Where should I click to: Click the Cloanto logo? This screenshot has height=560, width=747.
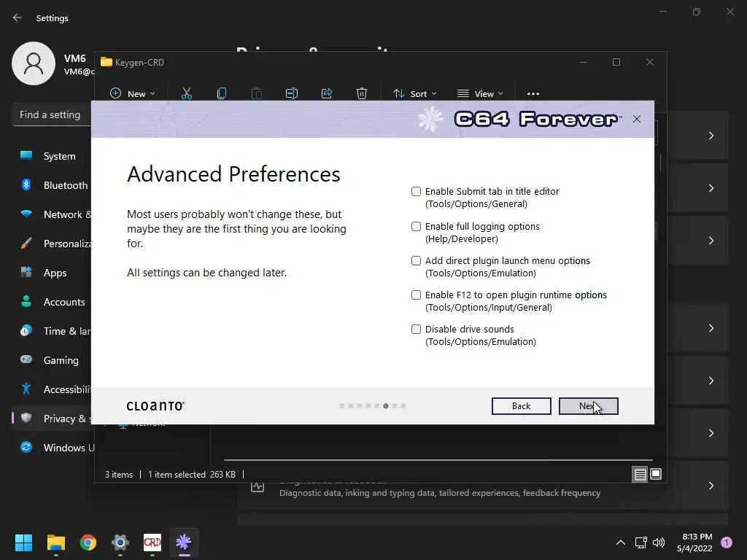(155, 406)
